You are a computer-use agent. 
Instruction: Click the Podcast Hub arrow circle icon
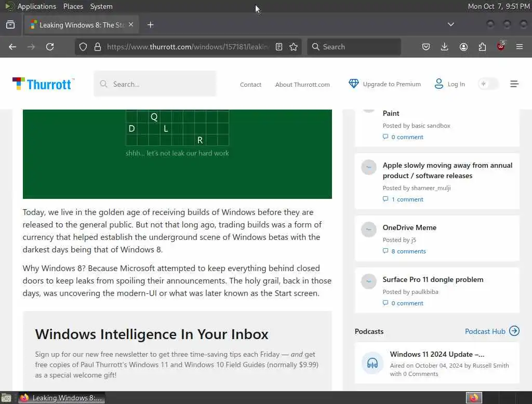point(514,331)
